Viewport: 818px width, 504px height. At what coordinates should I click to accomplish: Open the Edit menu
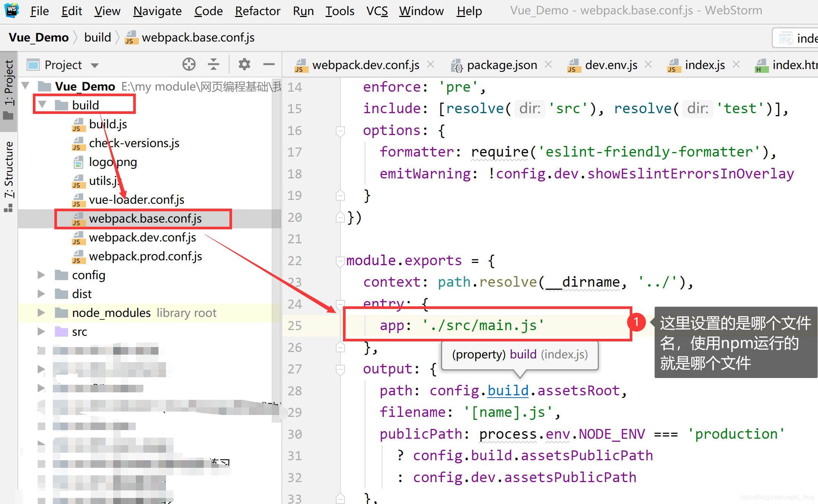click(72, 11)
